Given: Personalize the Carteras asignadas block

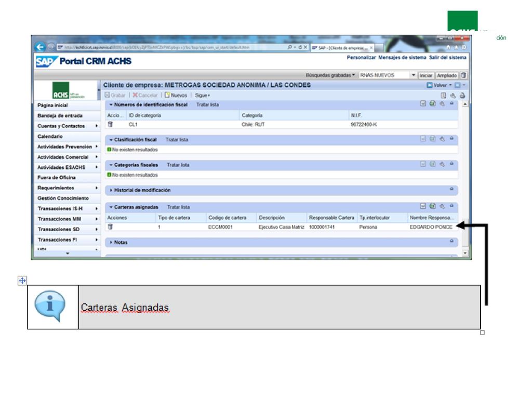Looking at the screenshot, I should tap(442, 206).
